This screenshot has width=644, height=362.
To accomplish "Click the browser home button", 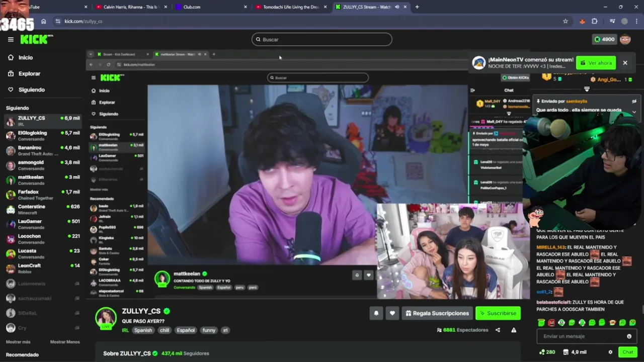I will pyautogui.click(x=43, y=21).
